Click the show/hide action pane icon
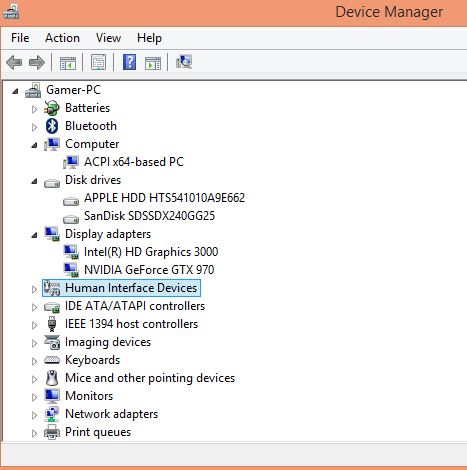467x470 pixels. [x=153, y=63]
